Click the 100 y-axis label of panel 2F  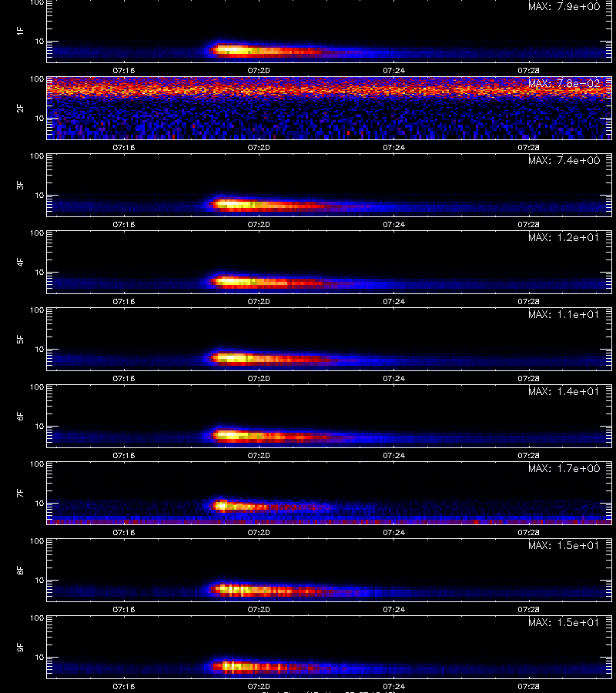point(37,79)
